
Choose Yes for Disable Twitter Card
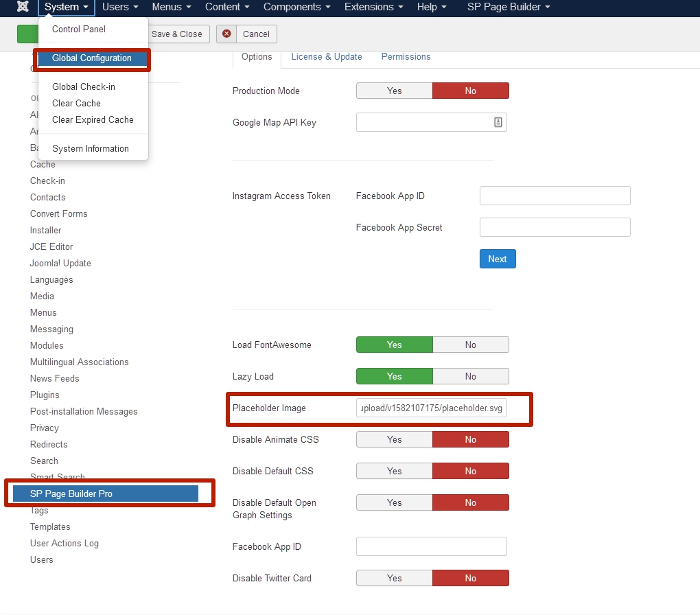(x=394, y=578)
